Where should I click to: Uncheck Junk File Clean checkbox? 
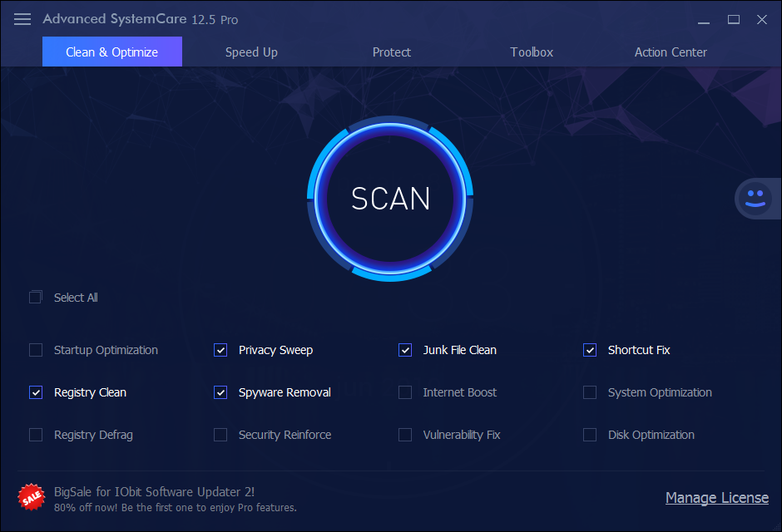click(405, 350)
